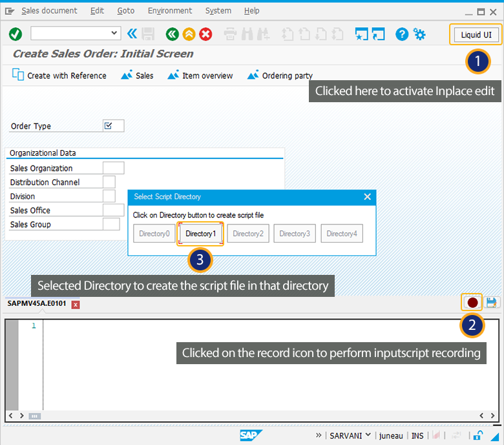Click the Distribution Channel input field
The height and width of the screenshot is (445, 504).
[x=109, y=182]
